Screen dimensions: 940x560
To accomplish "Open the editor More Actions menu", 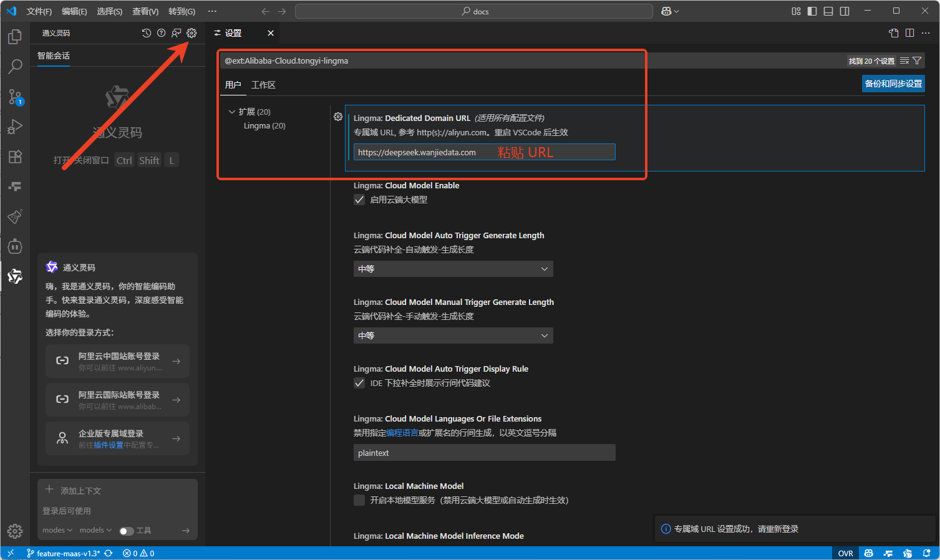I will point(926,33).
